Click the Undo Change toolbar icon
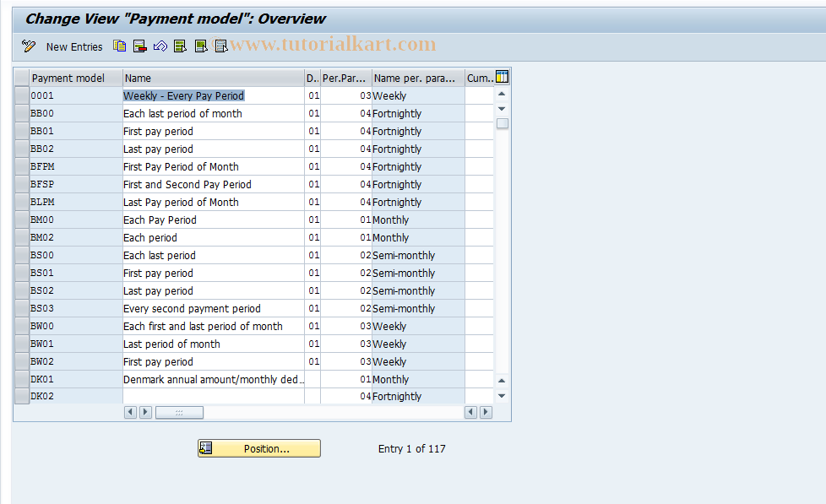This screenshot has height=504, width=826. click(x=160, y=46)
